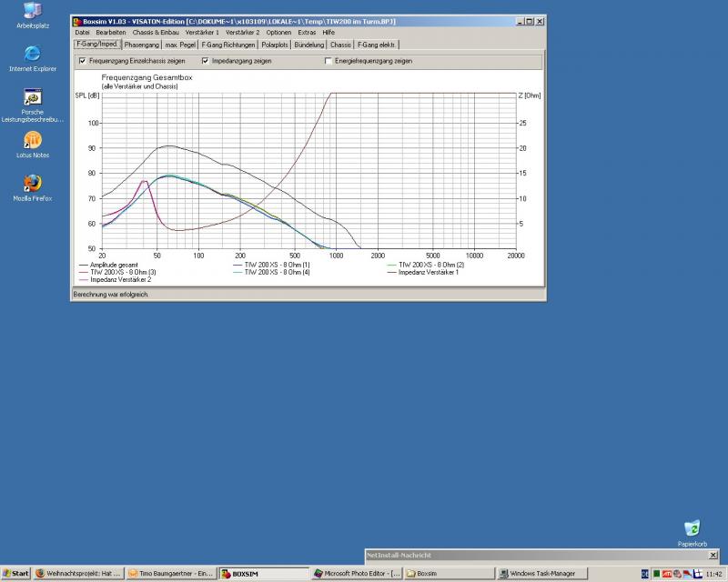Enable Energiefrequenzgang zeigen checkbox
Viewport: 728px width, 582px height.
[329, 61]
